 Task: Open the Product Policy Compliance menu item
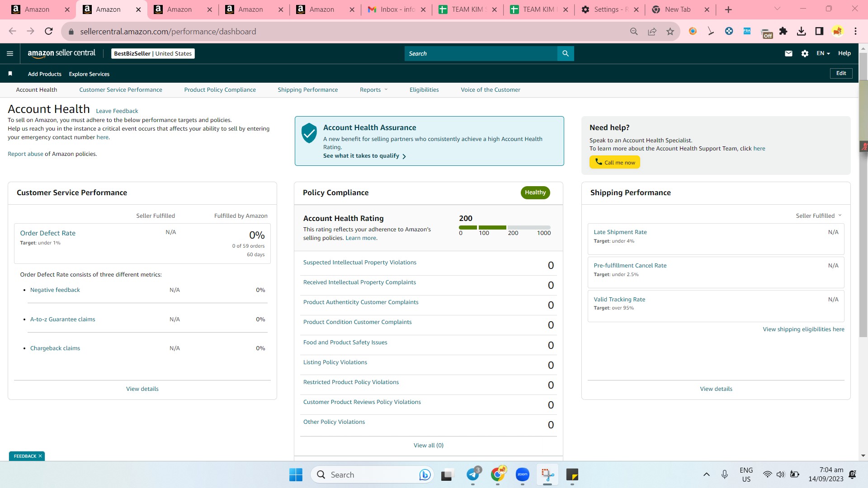pyautogui.click(x=220, y=89)
